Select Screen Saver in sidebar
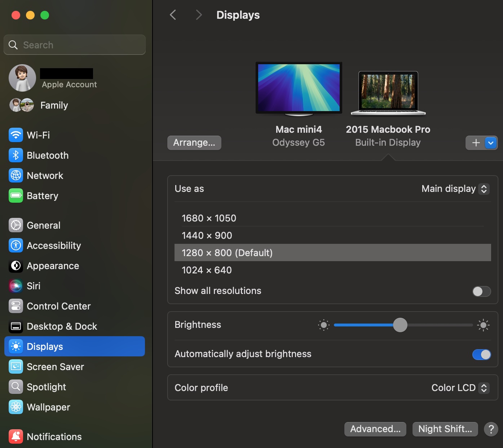Image resolution: width=503 pixels, height=448 pixels. 75,367
